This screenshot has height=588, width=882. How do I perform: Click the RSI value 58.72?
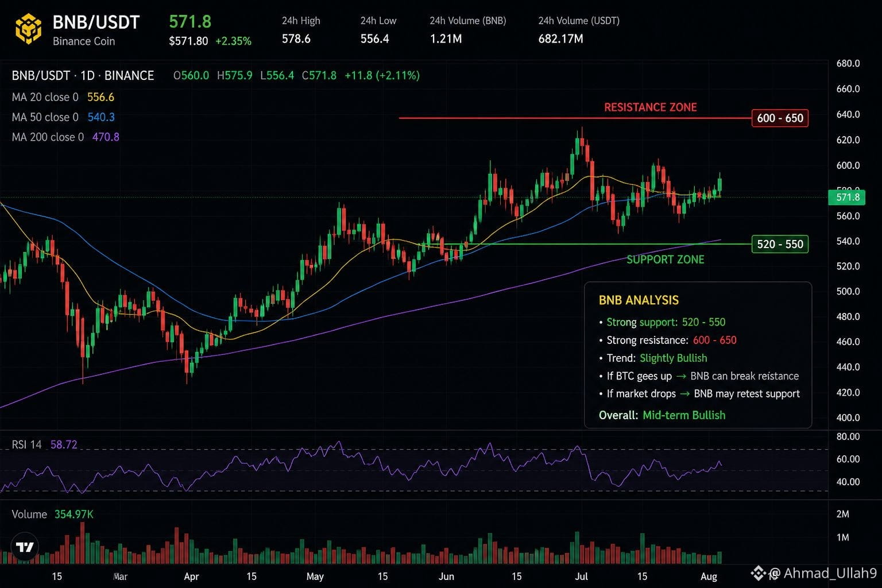coord(64,445)
